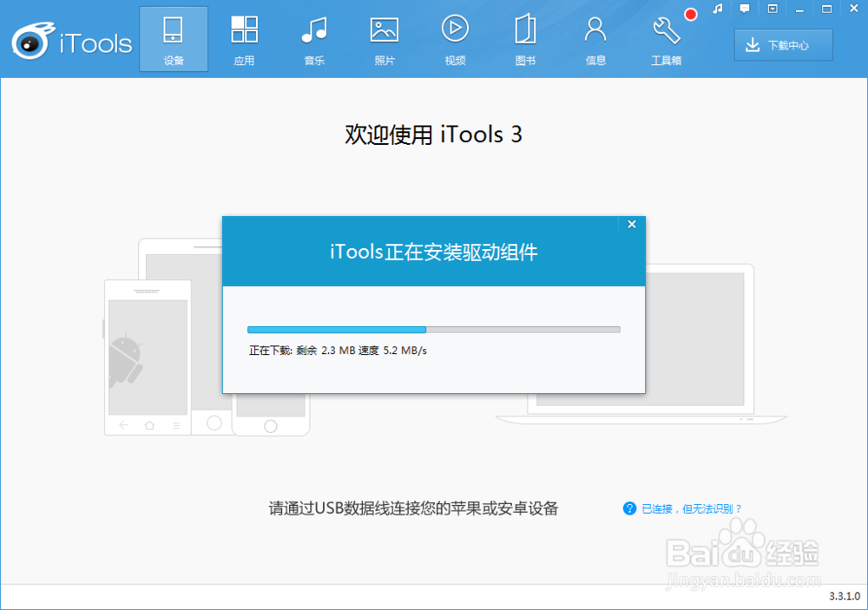
Task: Open the 信息 (Info) tab
Action: pos(595,41)
